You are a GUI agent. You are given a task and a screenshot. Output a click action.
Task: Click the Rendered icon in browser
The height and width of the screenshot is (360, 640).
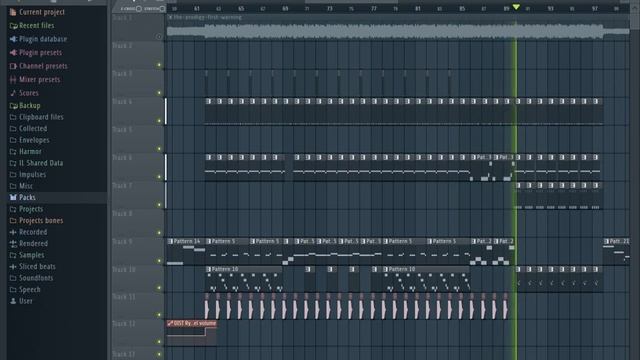[x=13, y=244]
